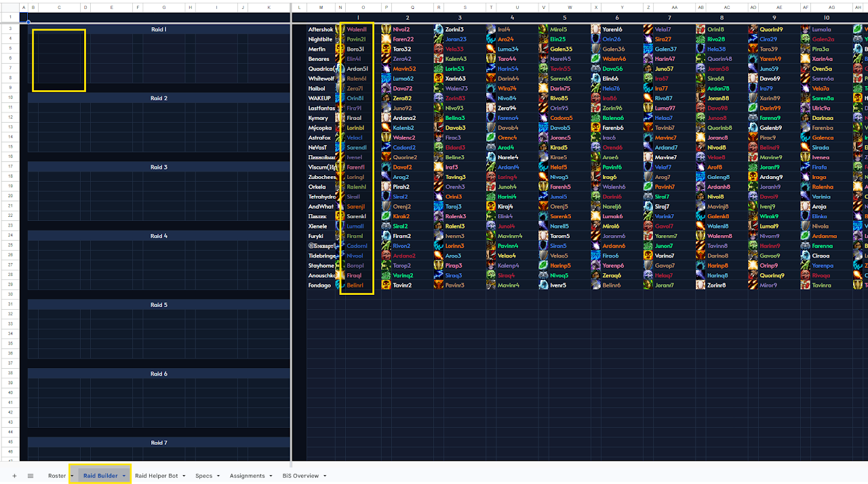Viewport: 868px width, 484px height.
Task: Open the Raid Builder tab dropdown arrow
Action: [x=123, y=476]
